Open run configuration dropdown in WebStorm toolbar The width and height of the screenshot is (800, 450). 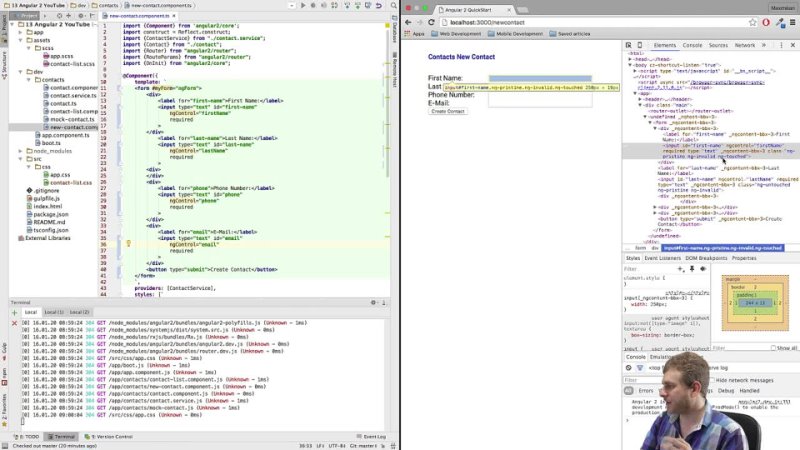pos(292,6)
